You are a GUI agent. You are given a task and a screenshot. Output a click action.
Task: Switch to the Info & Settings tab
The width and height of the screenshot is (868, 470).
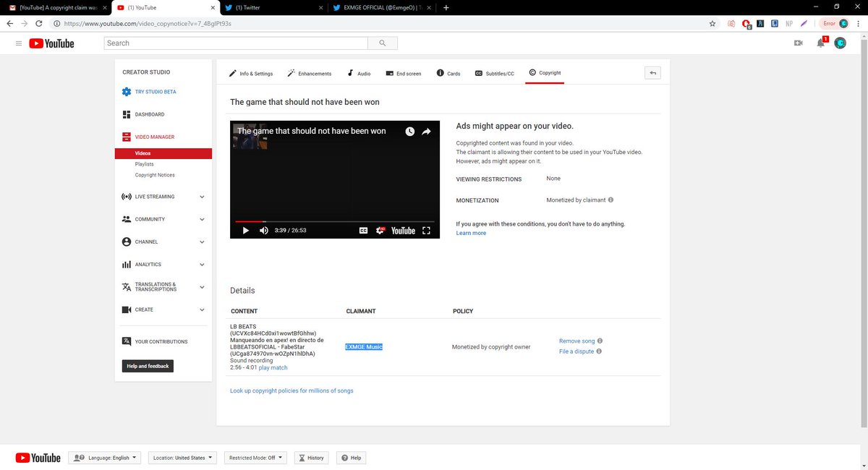(x=251, y=74)
